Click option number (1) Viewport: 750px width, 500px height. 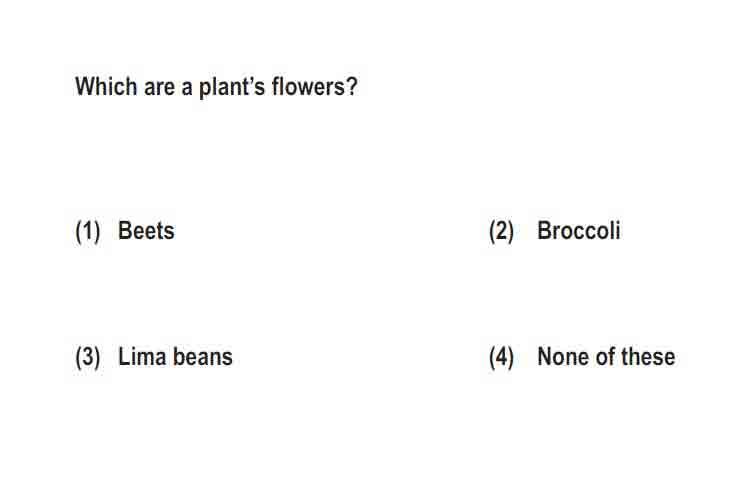pyautogui.click(x=88, y=232)
